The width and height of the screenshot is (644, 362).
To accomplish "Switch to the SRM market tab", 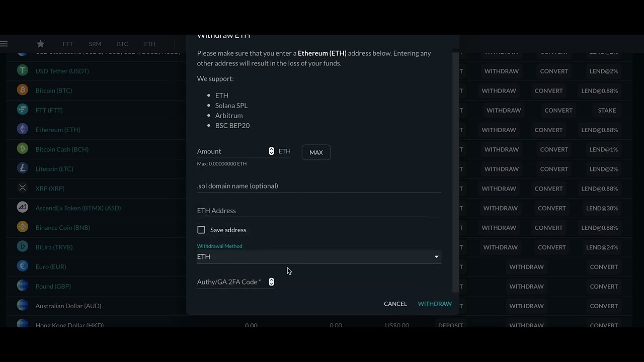I will (x=95, y=44).
